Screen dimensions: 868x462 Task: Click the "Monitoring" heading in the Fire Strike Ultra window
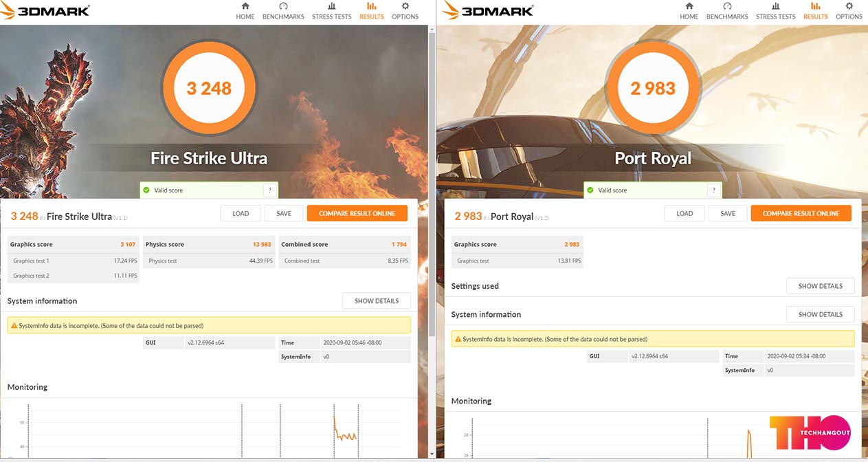(x=27, y=387)
